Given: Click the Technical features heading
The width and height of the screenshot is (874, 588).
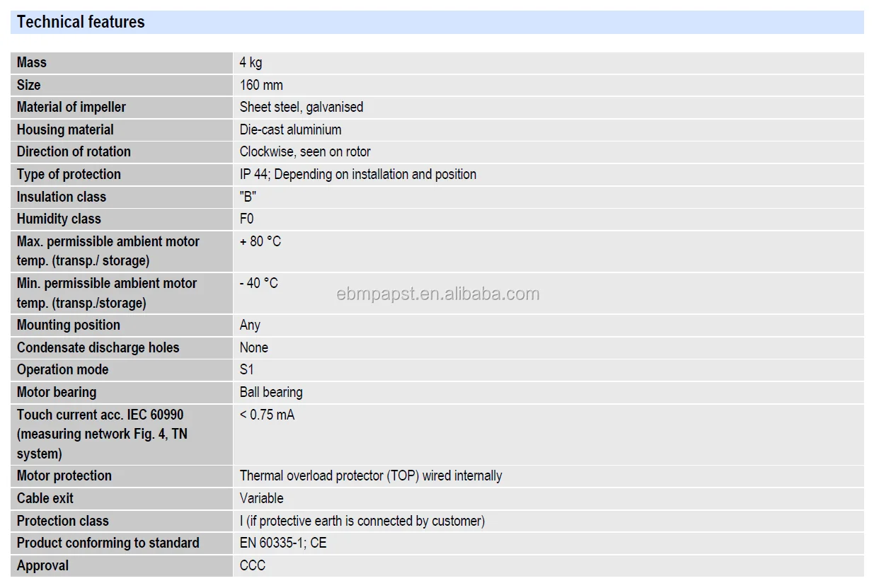Looking at the screenshot, I should [81, 22].
